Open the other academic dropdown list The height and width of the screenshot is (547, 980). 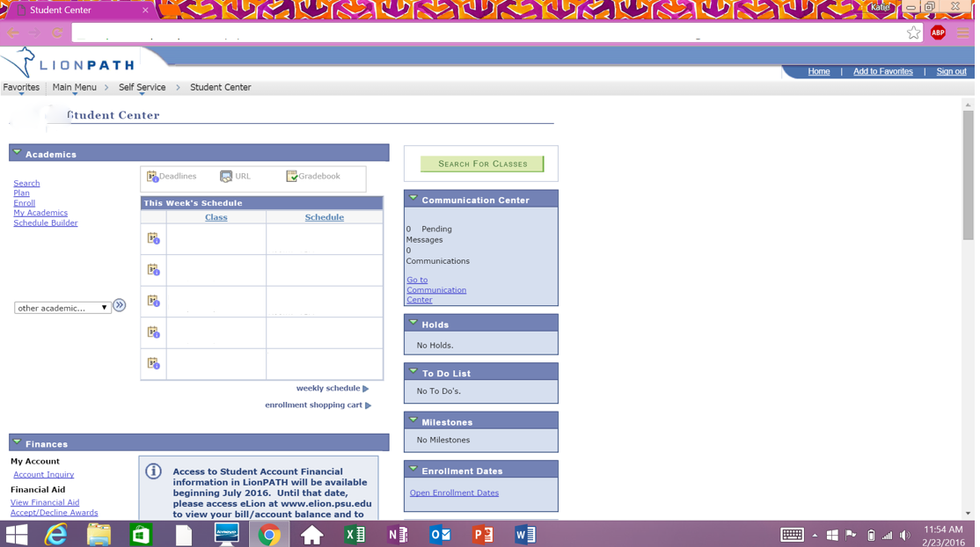point(62,308)
